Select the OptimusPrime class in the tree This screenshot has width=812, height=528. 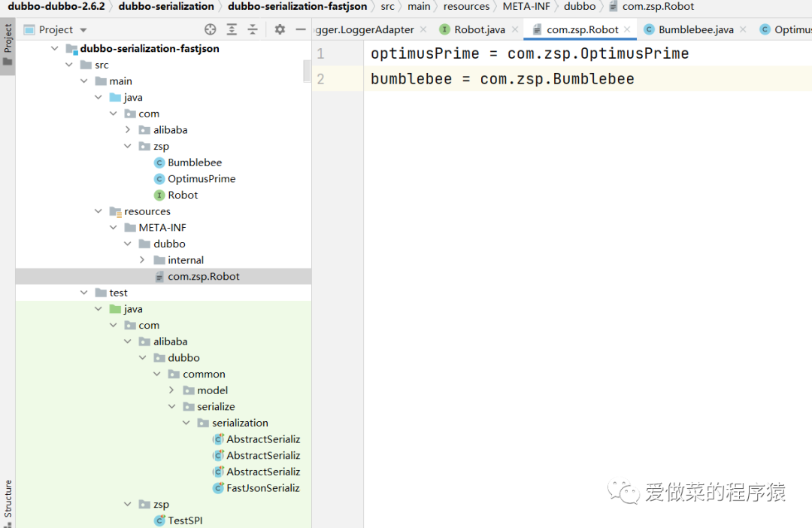click(201, 179)
